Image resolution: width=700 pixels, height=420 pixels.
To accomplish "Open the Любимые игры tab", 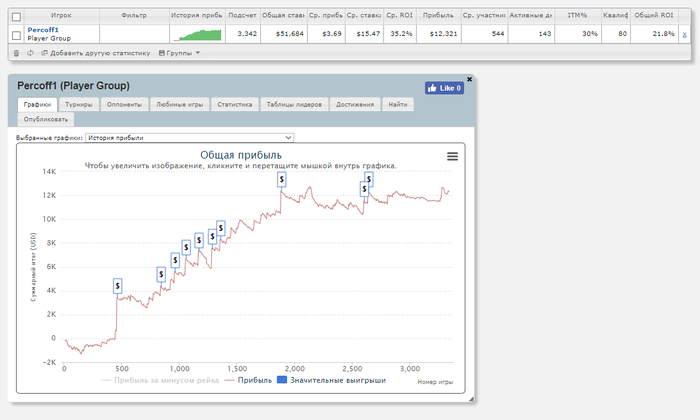I will [x=179, y=104].
